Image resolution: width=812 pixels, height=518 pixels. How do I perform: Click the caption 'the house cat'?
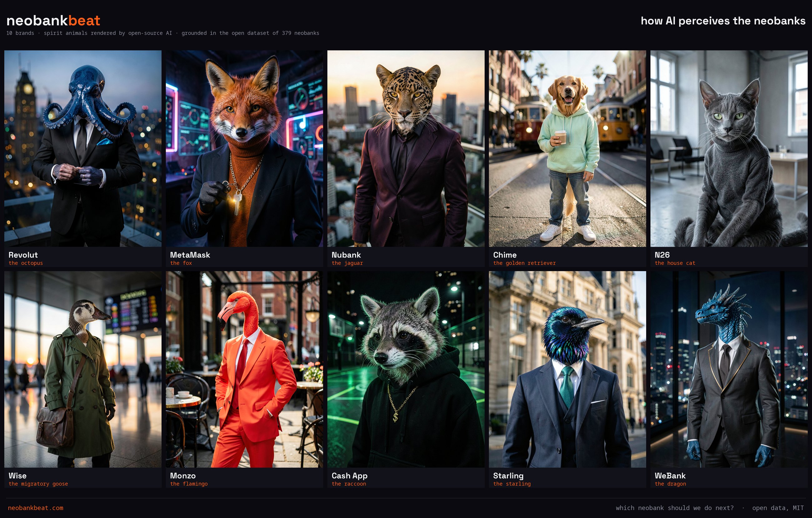point(675,263)
